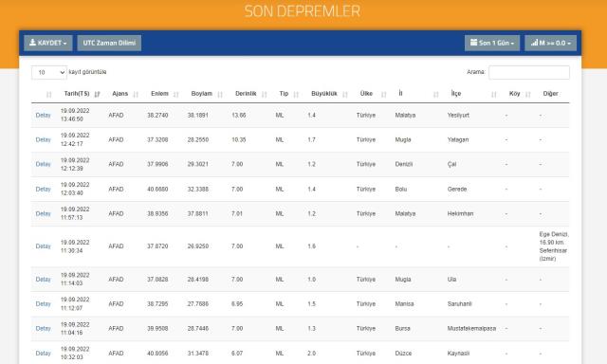
Task: Click the SON DEPREMLER page title
Action: point(303,10)
